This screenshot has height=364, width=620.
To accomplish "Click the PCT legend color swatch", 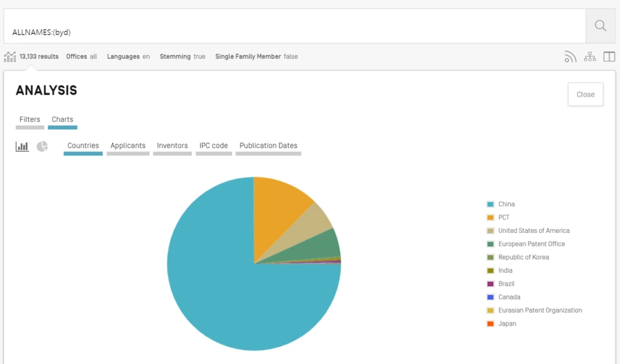I will [490, 217].
